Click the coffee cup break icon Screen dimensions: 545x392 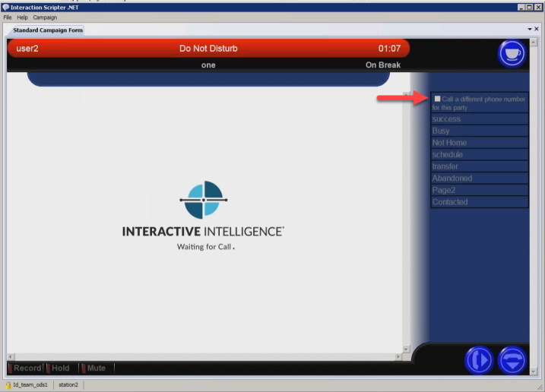(x=512, y=54)
